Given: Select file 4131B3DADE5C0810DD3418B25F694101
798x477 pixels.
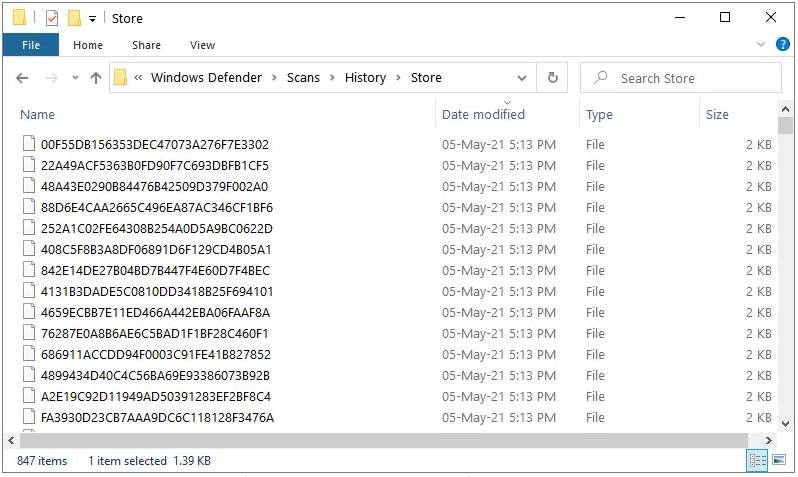Looking at the screenshot, I should pos(157,292).
